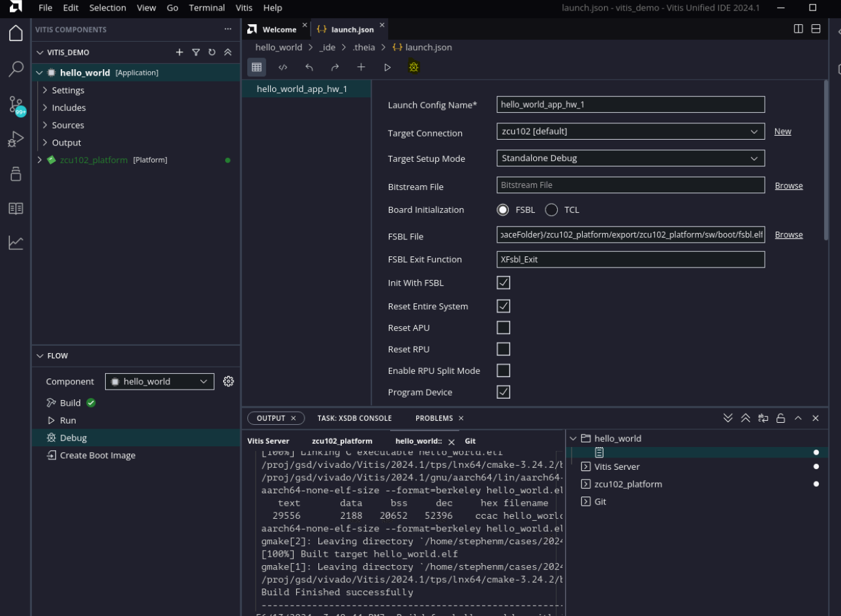Select the FSBL radio button
This screenshot has width=841, height=616.
pos(503,210)
